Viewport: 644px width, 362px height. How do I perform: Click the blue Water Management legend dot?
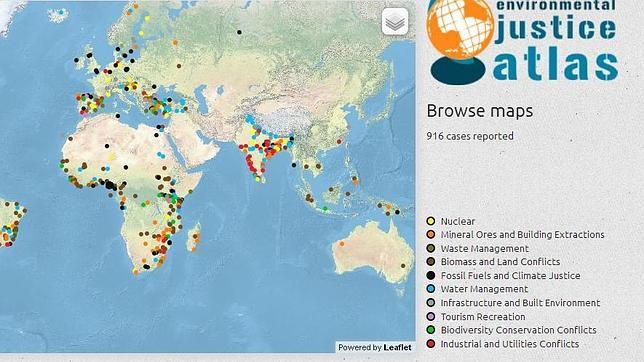point(430,289)
